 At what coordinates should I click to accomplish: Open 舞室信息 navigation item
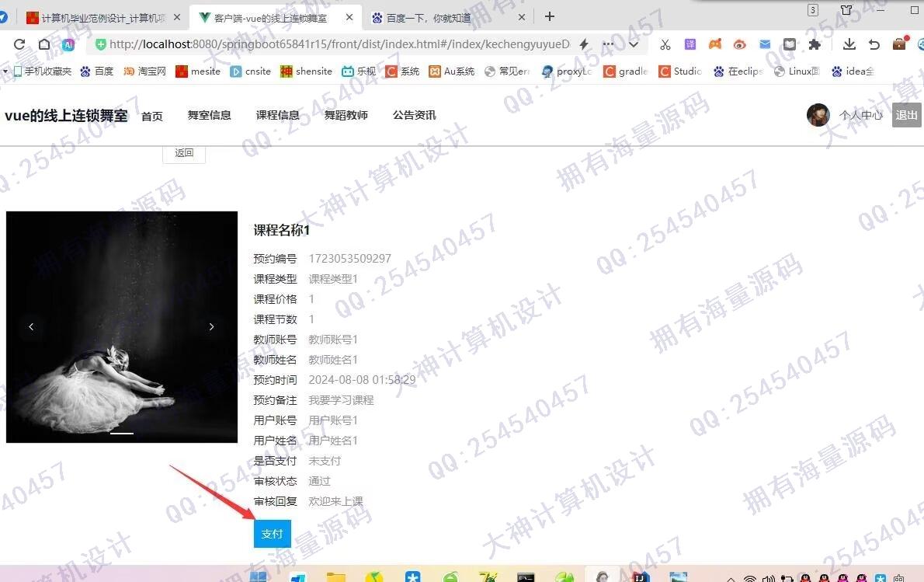pos(209,116)
